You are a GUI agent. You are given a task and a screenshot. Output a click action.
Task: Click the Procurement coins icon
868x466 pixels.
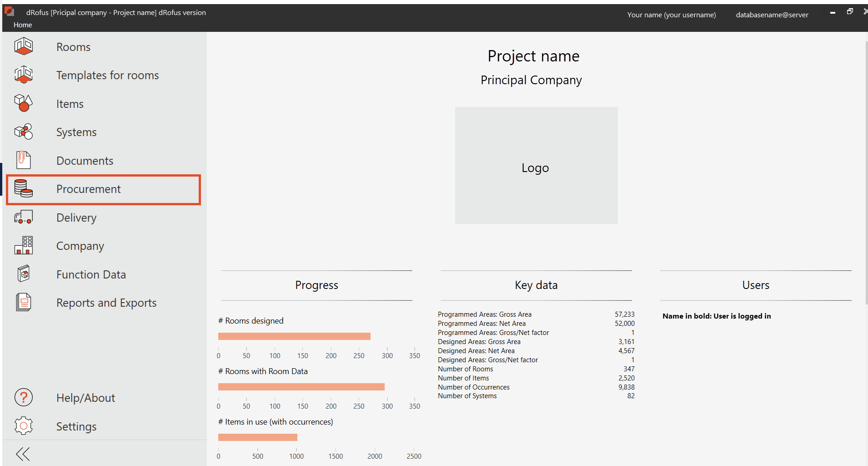pyautogui.click(x=24, y=188)
